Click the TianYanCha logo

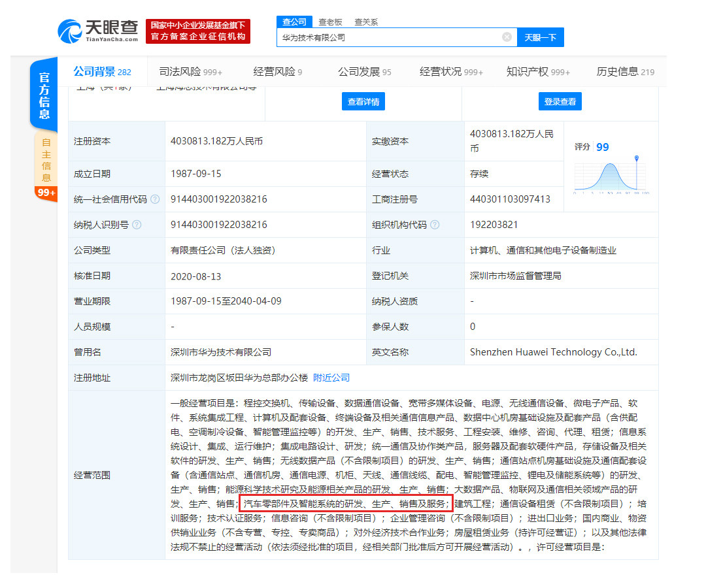98,30
